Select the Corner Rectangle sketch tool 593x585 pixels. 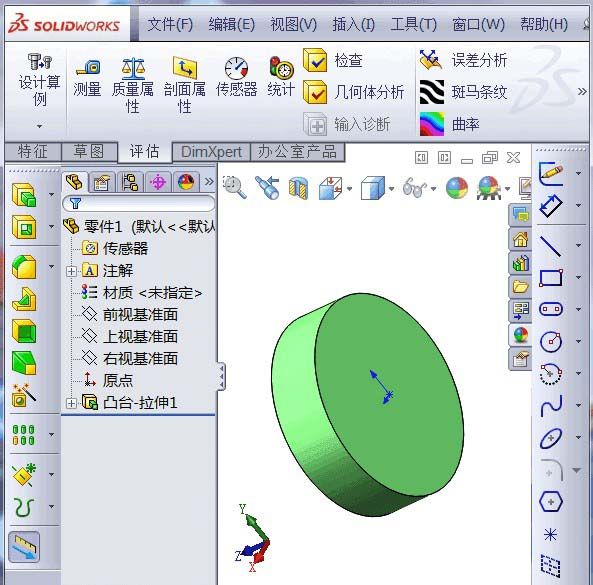pos(551,278)
